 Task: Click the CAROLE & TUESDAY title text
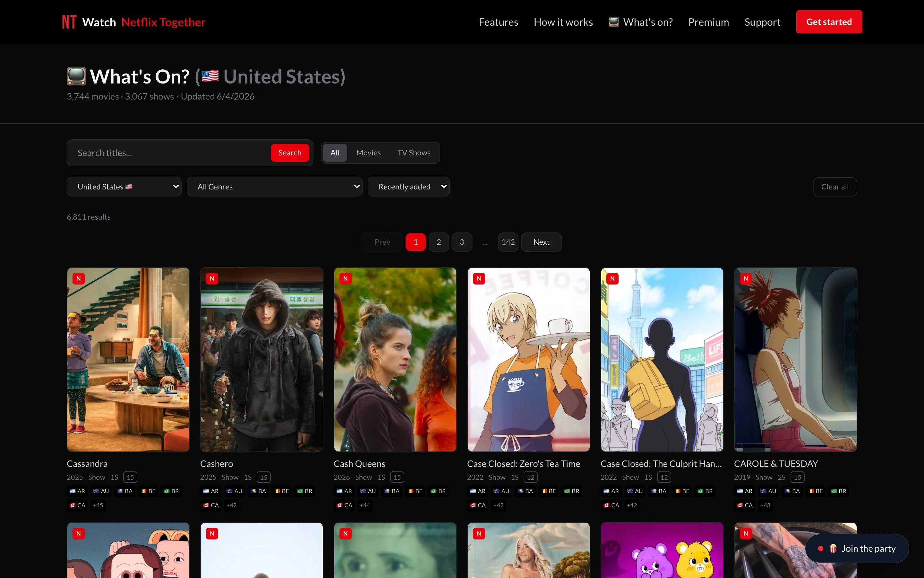click(x=776, y=464)
